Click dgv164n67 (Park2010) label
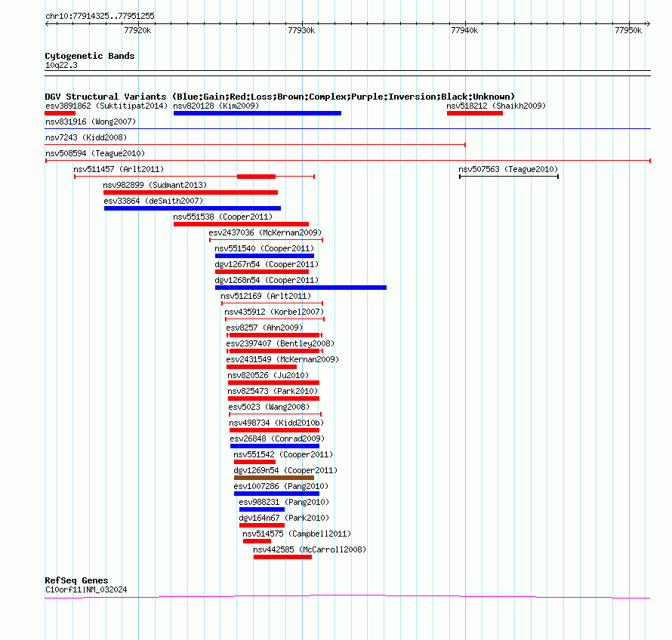The height and width of the screenshot is (640, 672). (284, 518)
